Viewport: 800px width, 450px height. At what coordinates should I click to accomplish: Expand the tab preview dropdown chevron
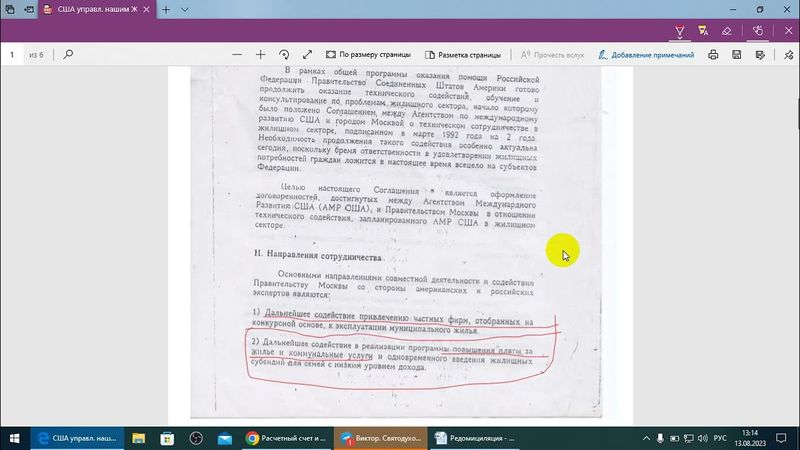[x=185, y=9]
